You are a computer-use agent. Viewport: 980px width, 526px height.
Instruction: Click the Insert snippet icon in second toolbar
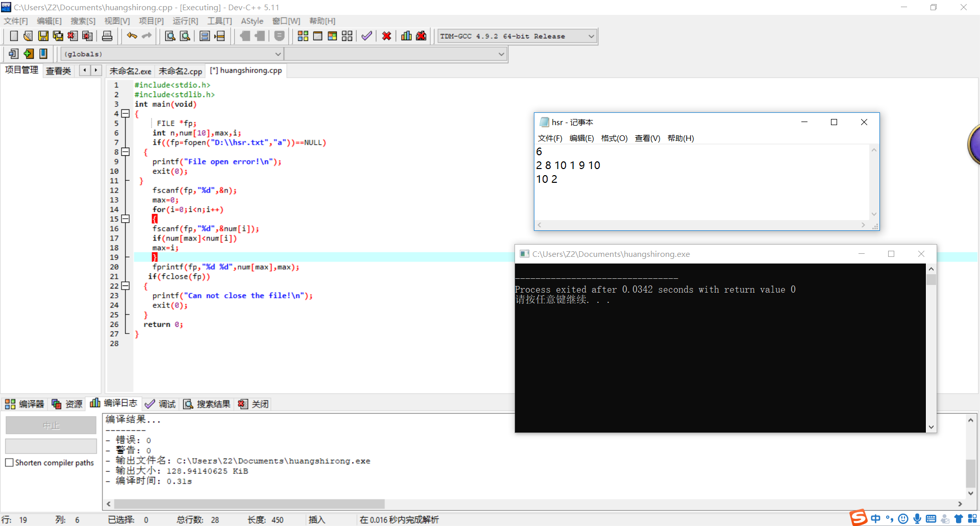click(x=14, y=54)
